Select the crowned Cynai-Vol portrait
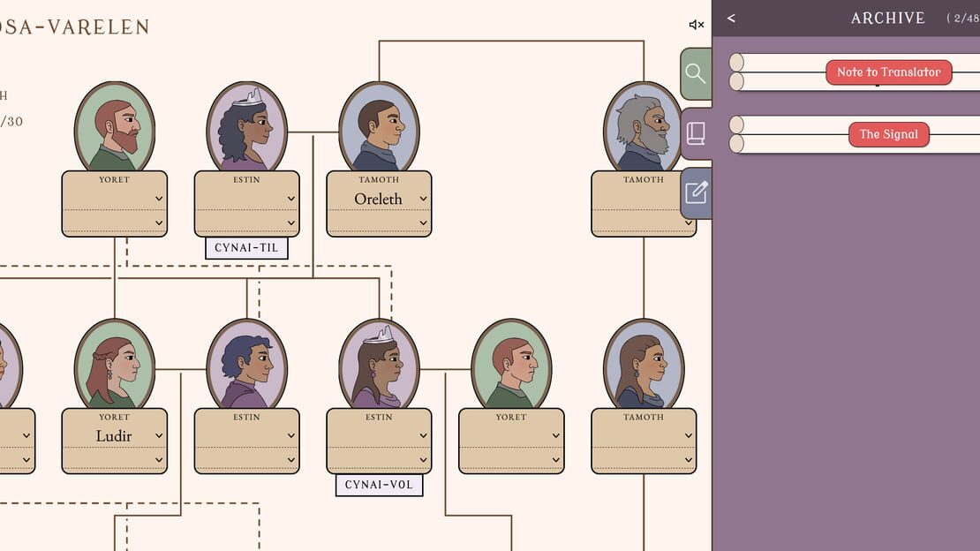The image size is (980, 551). coord(379,364)
